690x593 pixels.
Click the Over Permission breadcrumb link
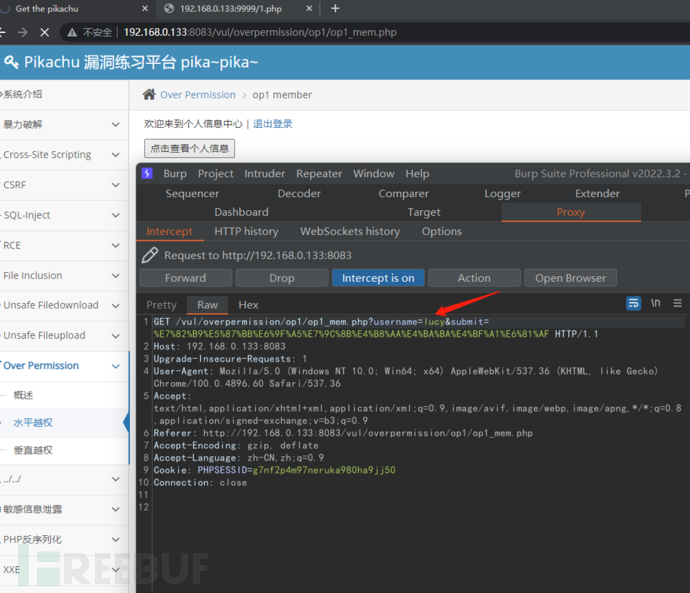coord(198,95)
